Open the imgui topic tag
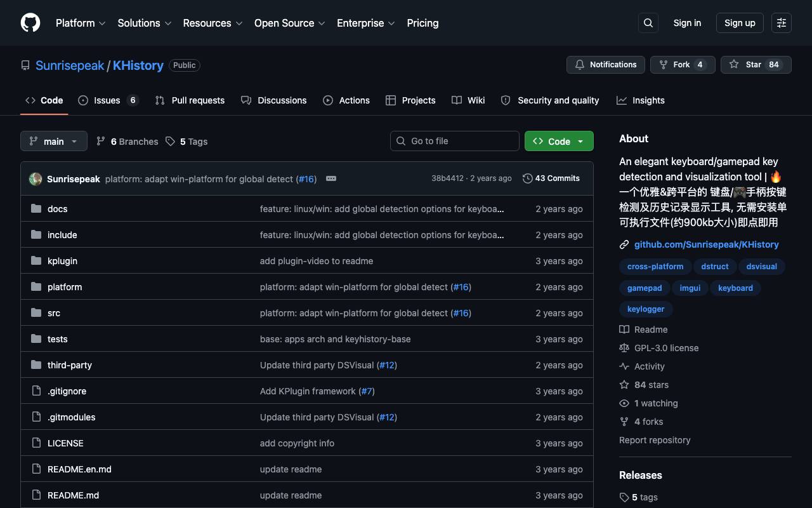The height and width of the screenshot is (508, 812). (x=690, y=288)
